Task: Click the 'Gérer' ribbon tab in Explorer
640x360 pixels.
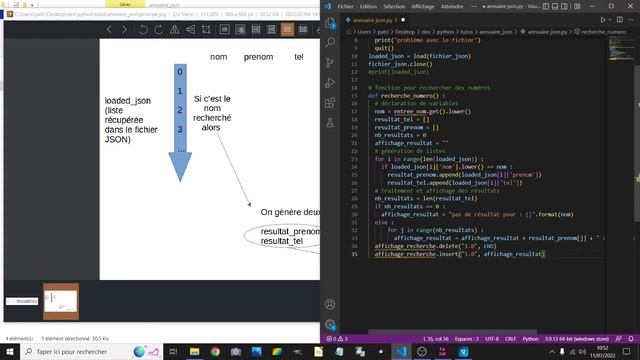Action: coord(125,4)
